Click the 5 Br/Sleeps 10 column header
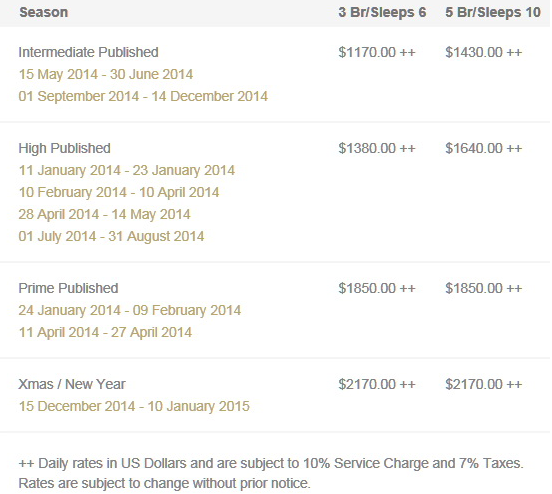The width and height of the screenshot is (552, 494). pyautogui.click(x=493, y=12)
